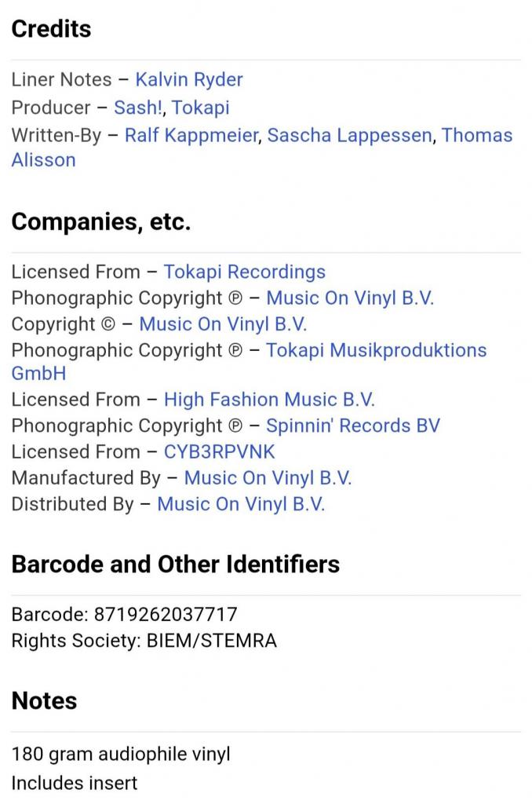Viewport: 532px width, 804px height.
Task: Open Music On Vinyl B.V. phonographic copyright link
Action: (x=350, y=298)
